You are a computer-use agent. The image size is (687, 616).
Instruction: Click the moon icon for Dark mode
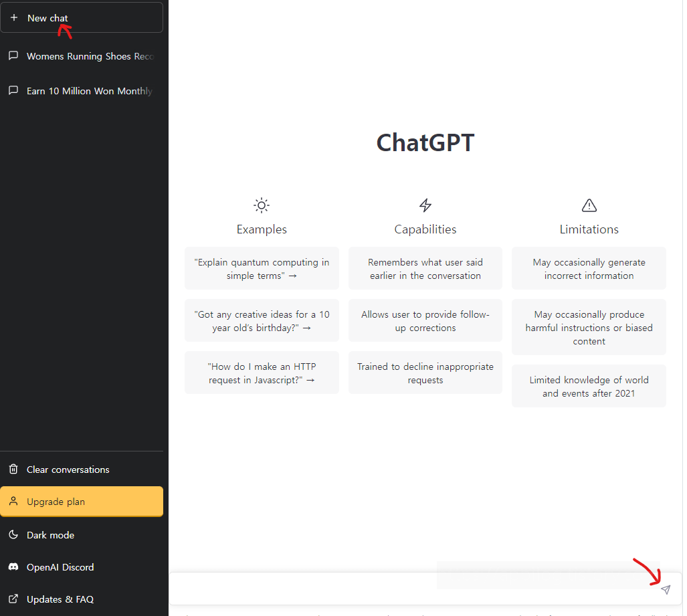[x=13, y=534]
